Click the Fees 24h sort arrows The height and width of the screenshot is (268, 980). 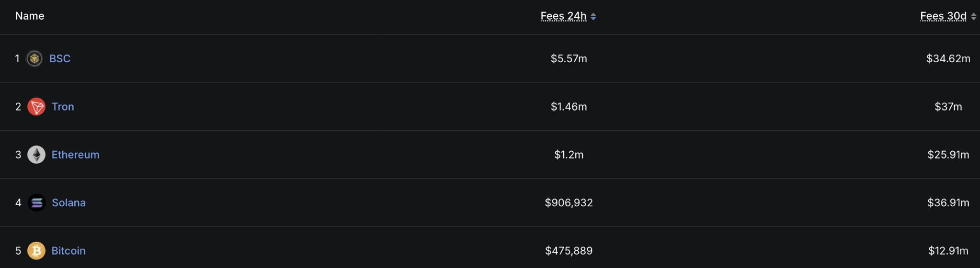click(x=593, y=16)
